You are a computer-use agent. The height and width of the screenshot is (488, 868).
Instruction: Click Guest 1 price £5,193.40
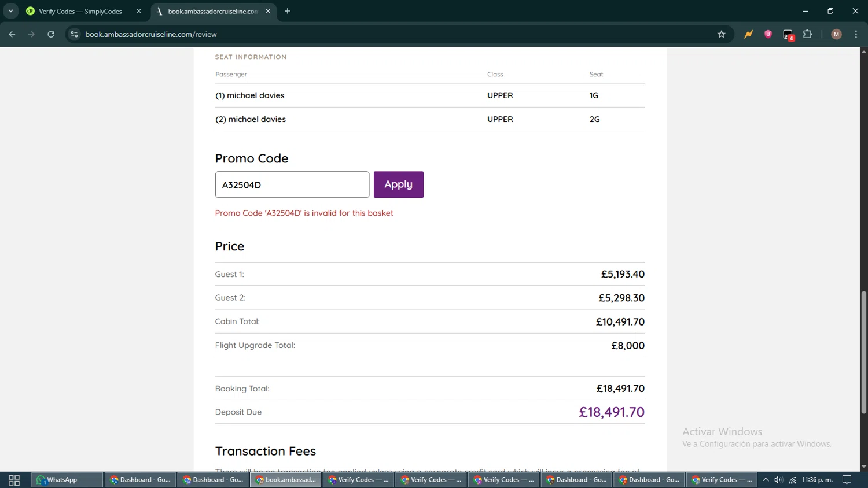click(x=623, y=274)
